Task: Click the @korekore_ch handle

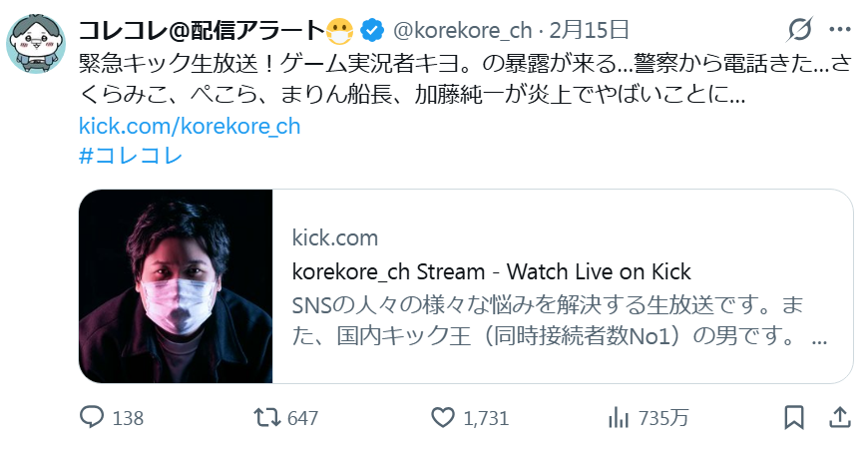Action: click(x=462, y=31)
